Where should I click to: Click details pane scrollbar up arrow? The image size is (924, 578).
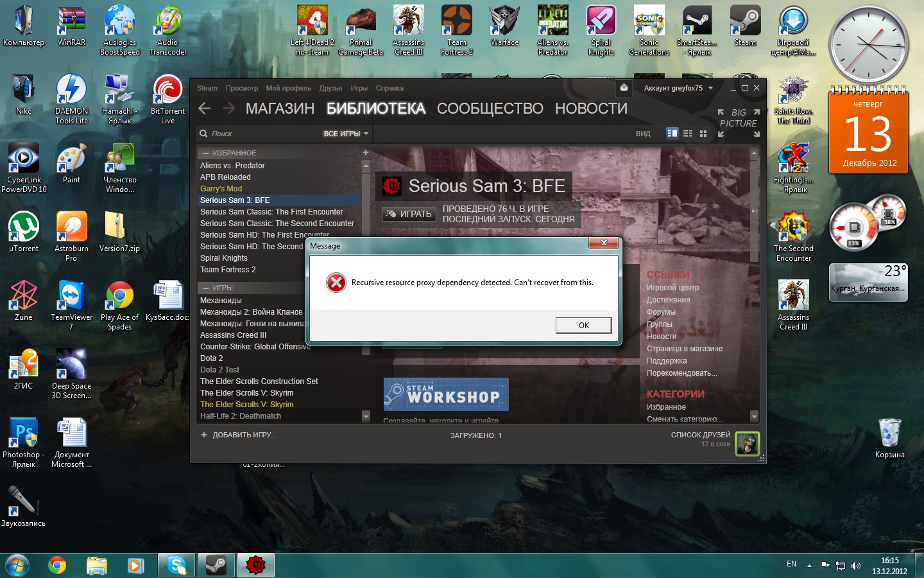click(754, 154)
